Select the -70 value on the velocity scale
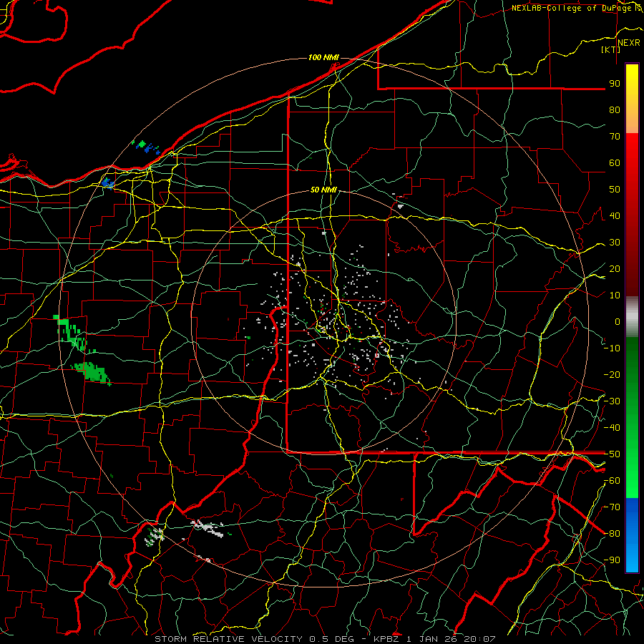Screen dimensions: 644x644 (612, 507)
